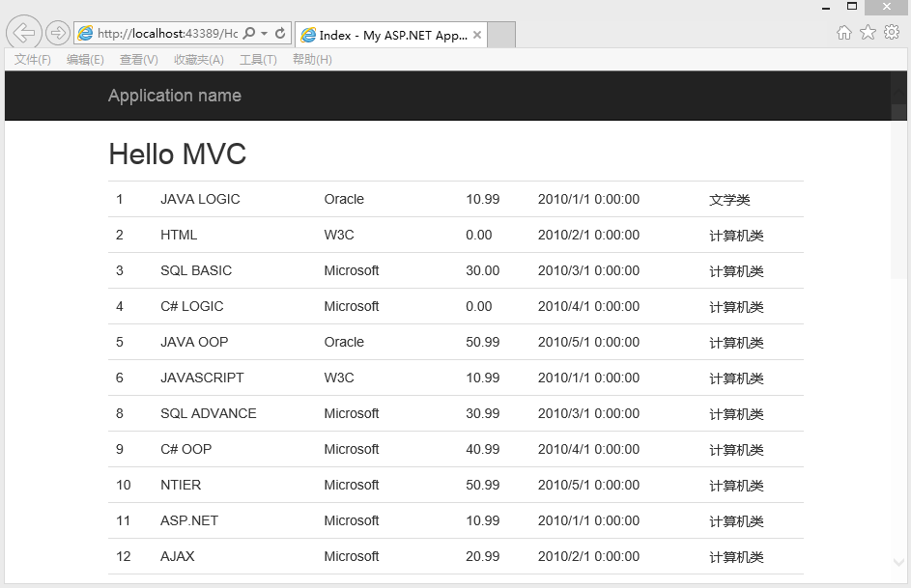The image size is (911, 588).
Task: Open the 编辑(E) menu
Action: (85, 60)
